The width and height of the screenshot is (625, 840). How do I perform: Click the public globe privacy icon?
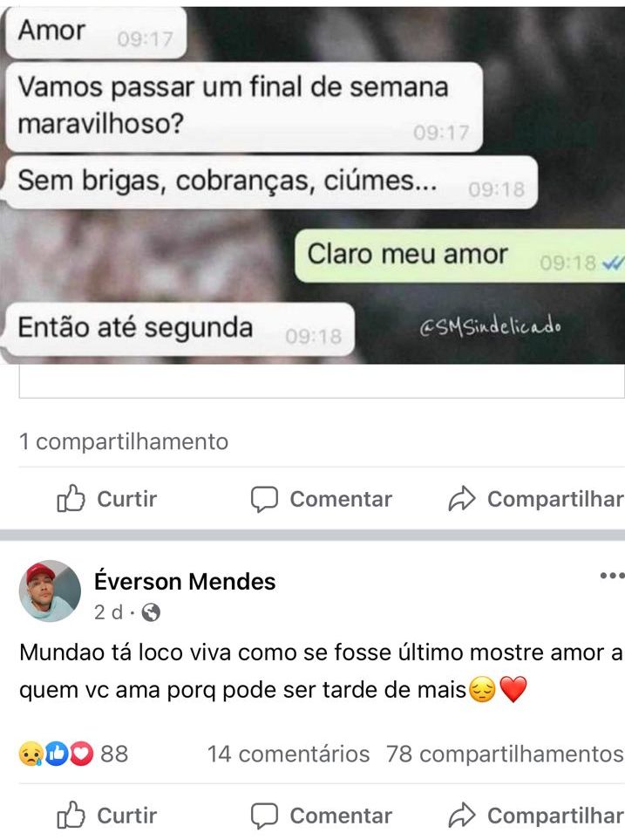point(151,611)
